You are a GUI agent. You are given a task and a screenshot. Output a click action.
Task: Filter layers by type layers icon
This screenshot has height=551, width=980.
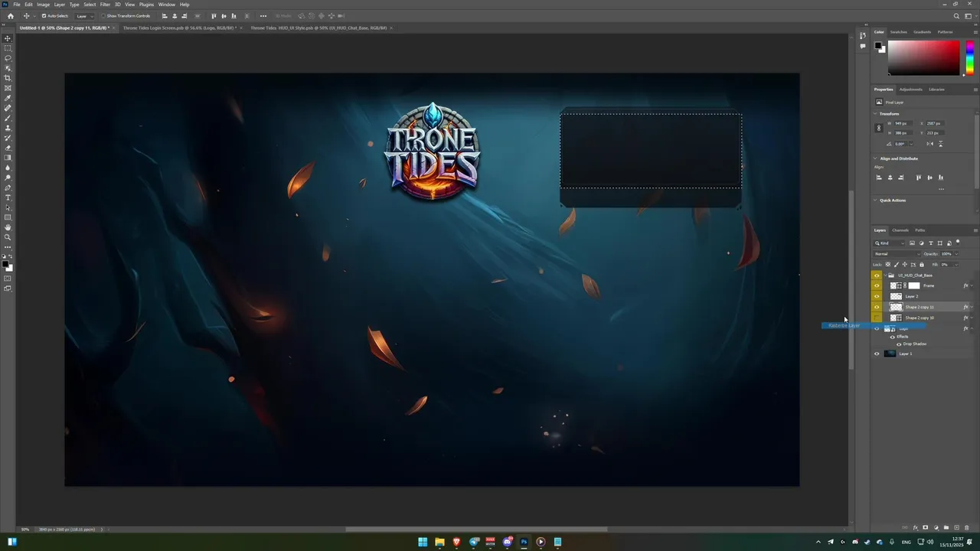click(930, 243)
